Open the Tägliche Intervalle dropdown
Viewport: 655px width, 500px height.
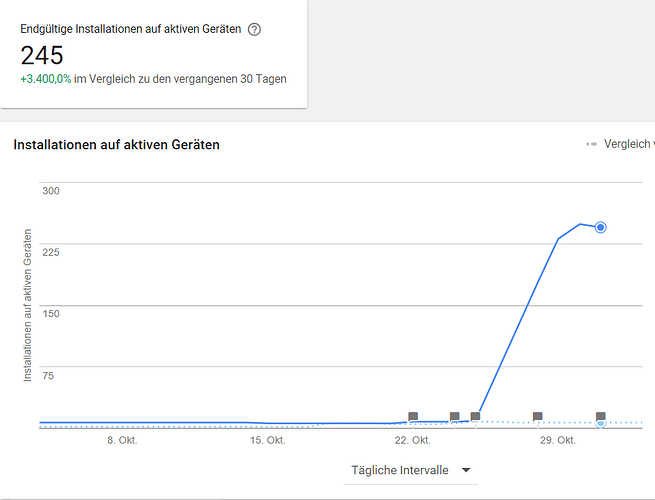400,470
